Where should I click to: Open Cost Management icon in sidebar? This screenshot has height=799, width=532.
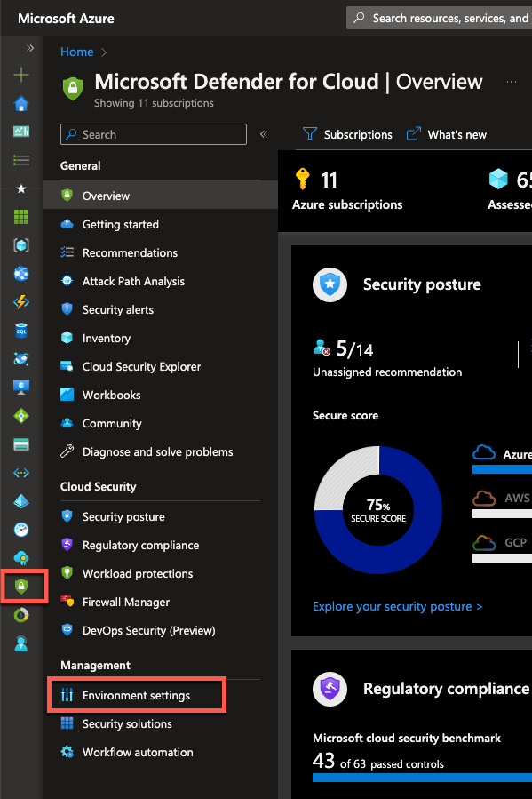point(21,615)
